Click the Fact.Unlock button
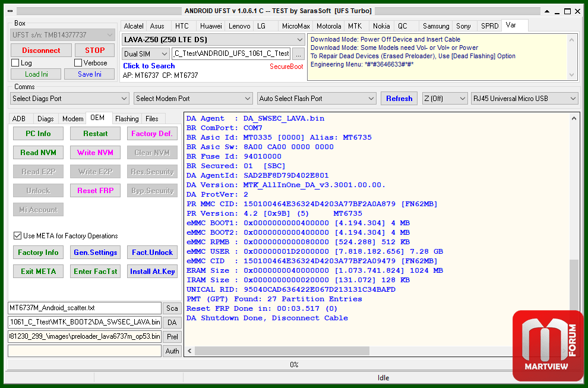Image resolution: width=588 pixels, height=388 pixels. (x=152, y=253)
